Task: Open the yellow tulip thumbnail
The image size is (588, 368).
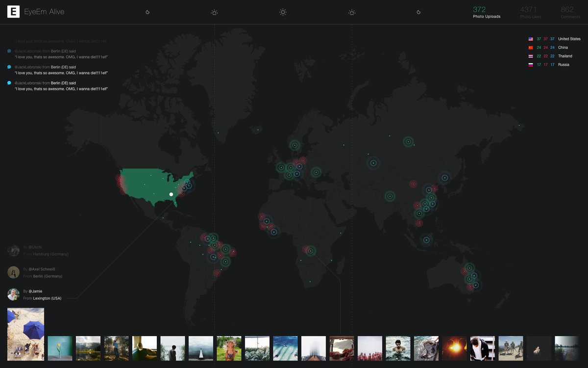Action: click(60, 348)
